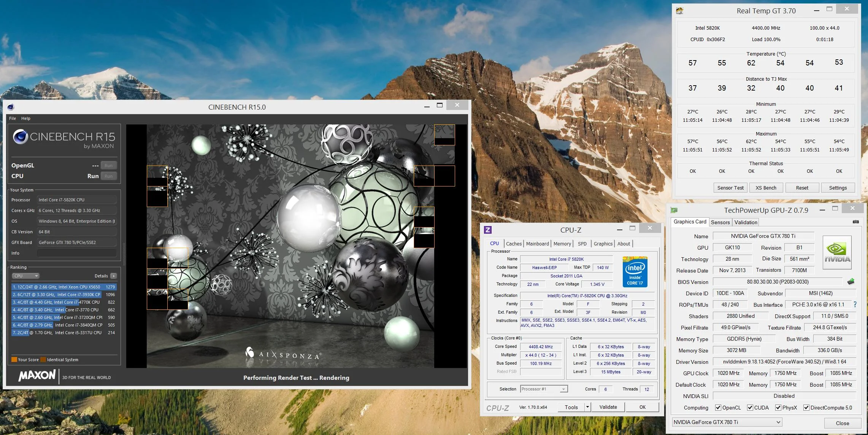The image size is (868, 435).
Task: Open the Help menu in CINEBENCH
Action: (x=26, y=118)
